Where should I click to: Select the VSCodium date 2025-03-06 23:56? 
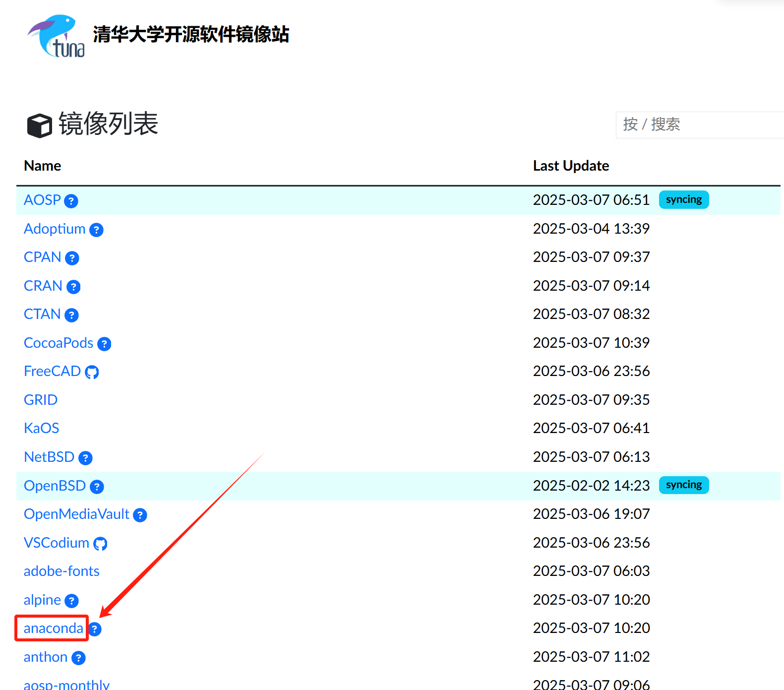pos(591,543)
